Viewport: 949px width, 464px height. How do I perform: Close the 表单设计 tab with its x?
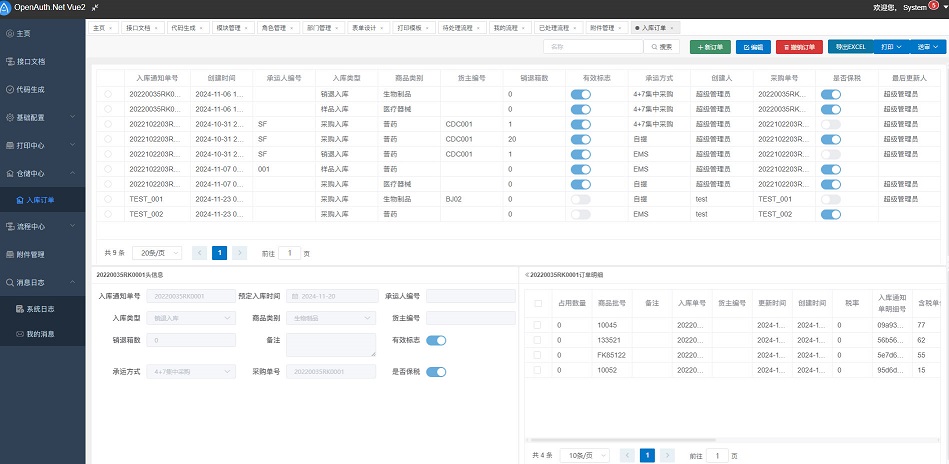[382, 28]
